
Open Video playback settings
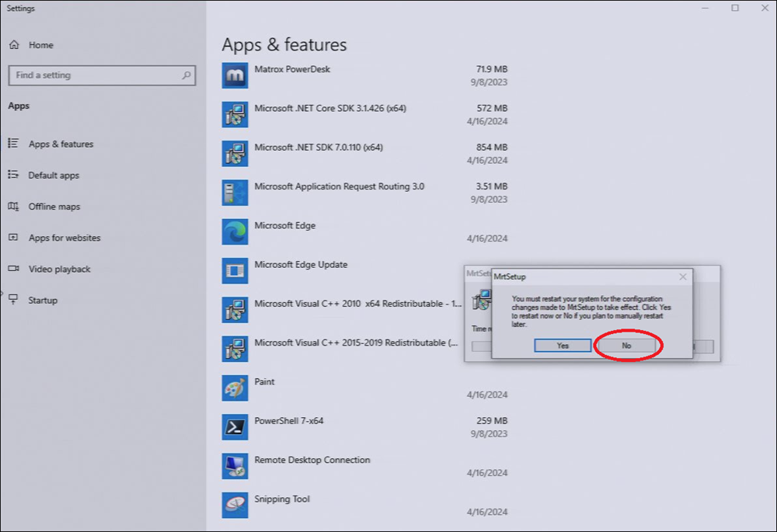[59, 269]
